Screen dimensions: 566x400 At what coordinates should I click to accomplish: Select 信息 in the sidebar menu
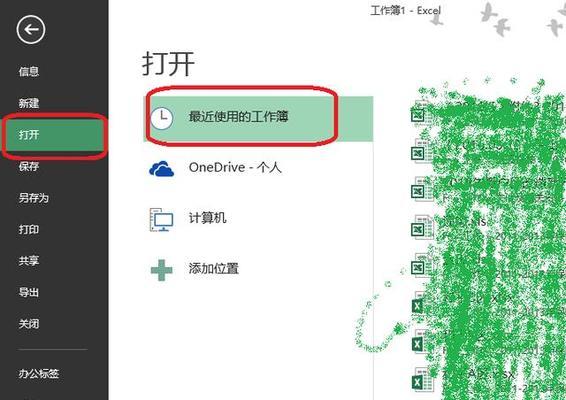tap(29, 71)
